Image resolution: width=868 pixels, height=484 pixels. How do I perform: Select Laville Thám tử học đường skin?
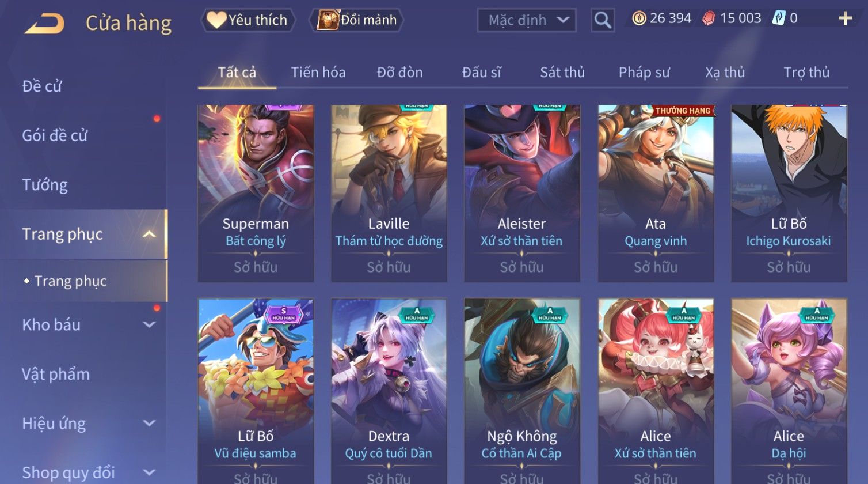click(x=389, y=193)
